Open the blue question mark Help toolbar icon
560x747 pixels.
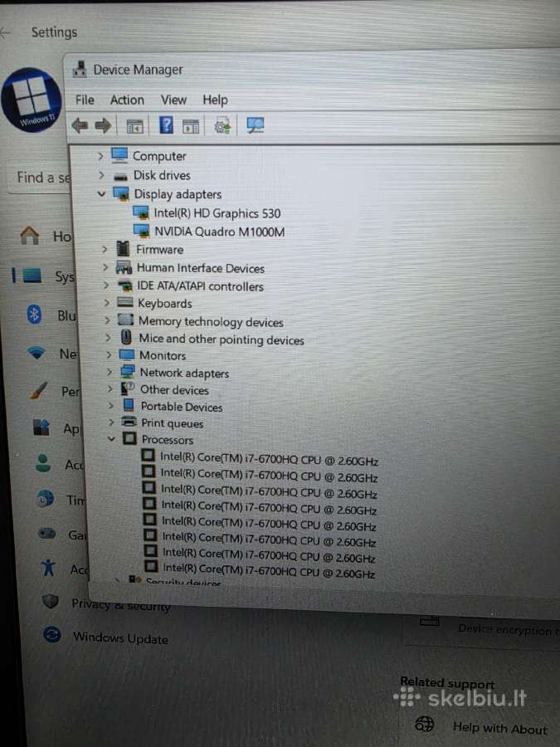tap(166, 125)
